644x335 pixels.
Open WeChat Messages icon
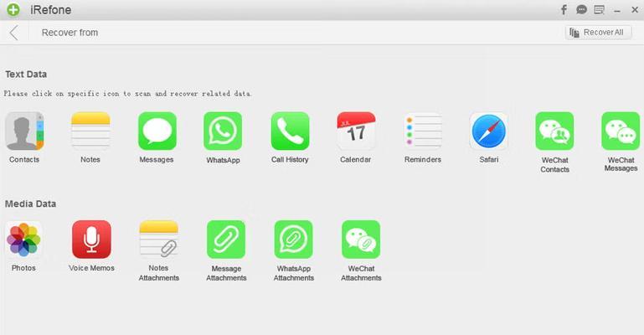621,131
